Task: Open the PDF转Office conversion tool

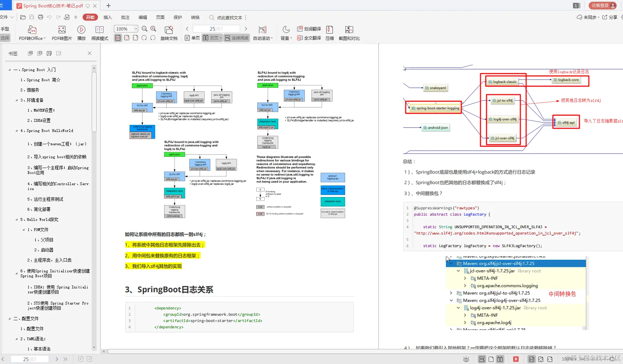Action: [32, 33]
